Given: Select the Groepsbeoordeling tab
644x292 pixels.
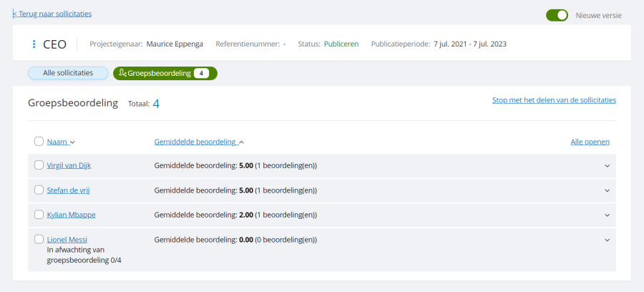Looking at the screenshot, I should click(x=165, y=73).
